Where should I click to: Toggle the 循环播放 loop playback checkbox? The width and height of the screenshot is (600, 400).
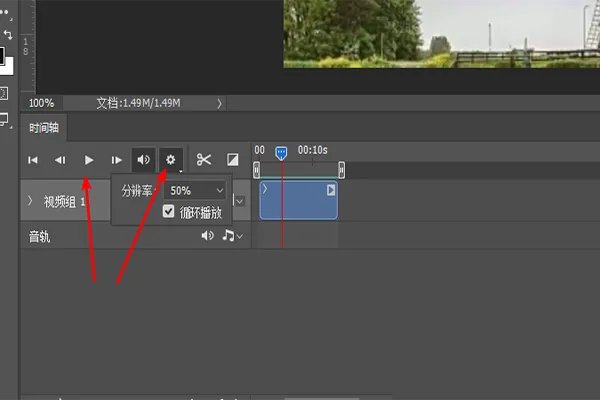pyautogui.click(x=169, y=212)
